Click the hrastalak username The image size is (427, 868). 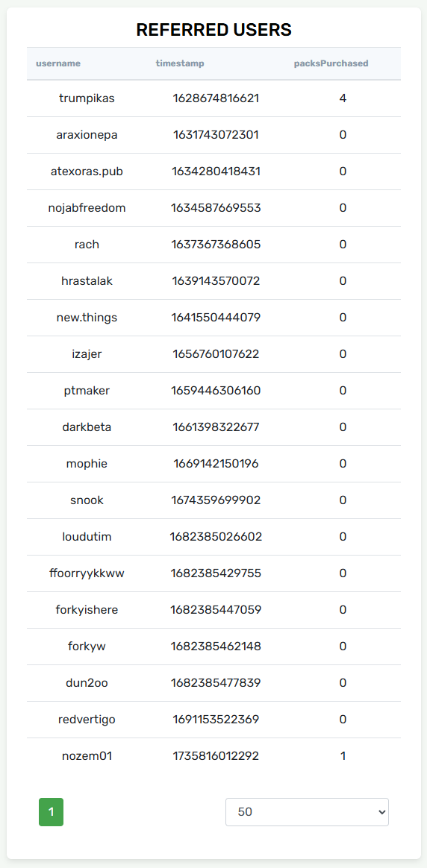(x=87, y=280)
